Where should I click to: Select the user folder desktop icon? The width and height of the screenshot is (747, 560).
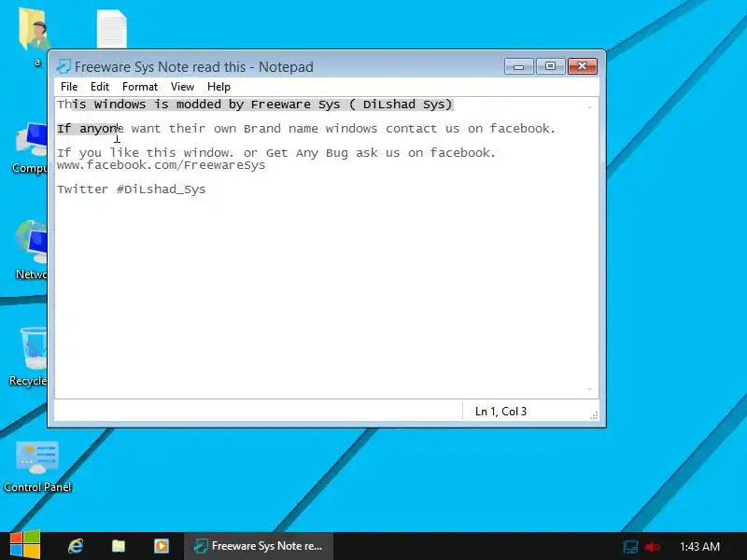point(35,35)
